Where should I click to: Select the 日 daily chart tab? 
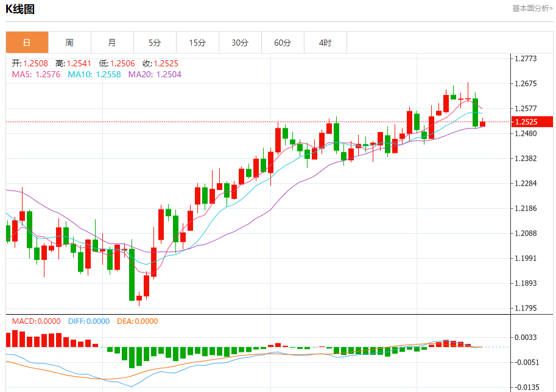pyautogui.click(x=27, y=43)
